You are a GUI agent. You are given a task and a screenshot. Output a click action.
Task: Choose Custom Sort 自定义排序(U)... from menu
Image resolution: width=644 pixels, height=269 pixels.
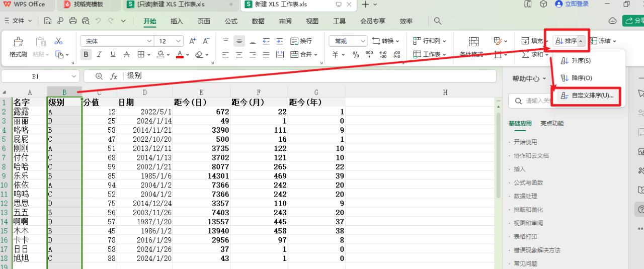(x=587, y=96)
